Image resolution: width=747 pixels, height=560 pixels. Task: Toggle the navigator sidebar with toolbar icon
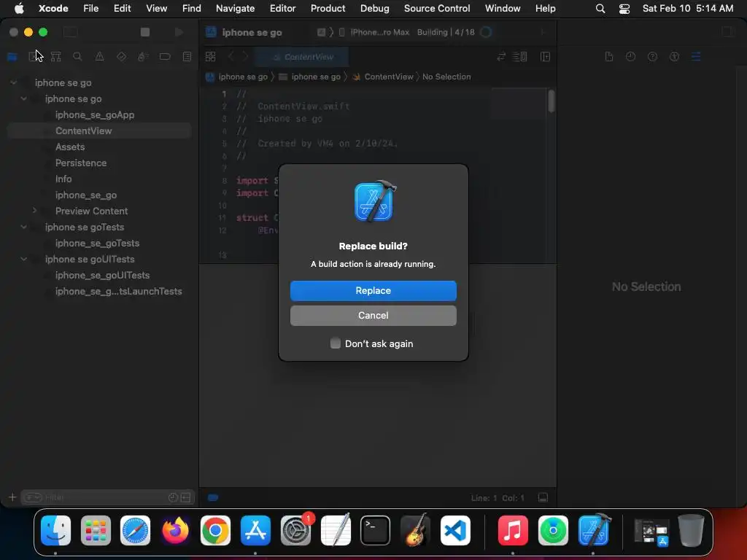click(x=71, y=32)
